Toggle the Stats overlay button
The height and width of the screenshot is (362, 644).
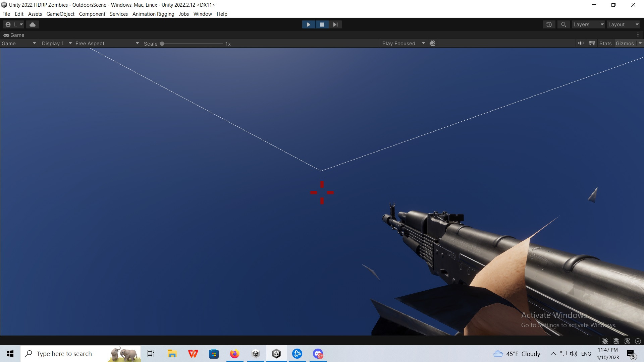[x=605, y=44]
